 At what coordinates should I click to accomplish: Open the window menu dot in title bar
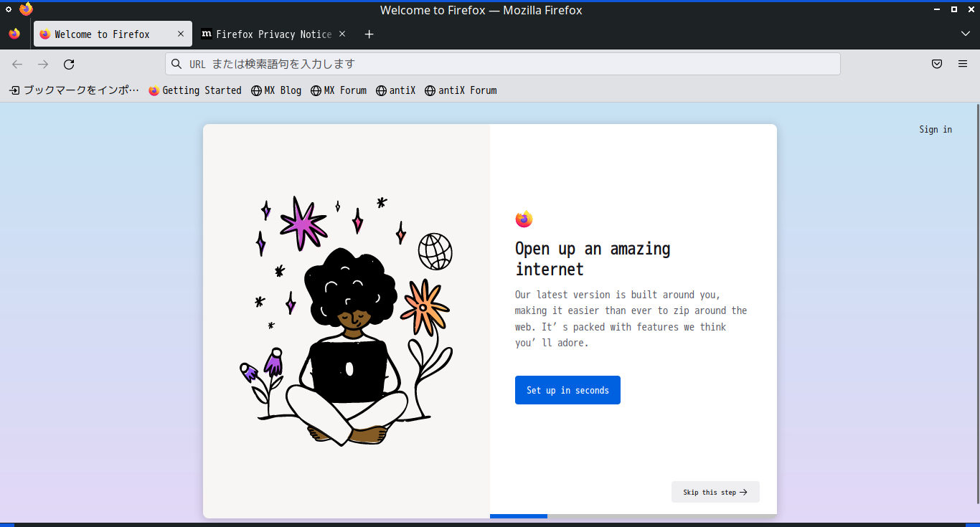[x=9, y=9]
